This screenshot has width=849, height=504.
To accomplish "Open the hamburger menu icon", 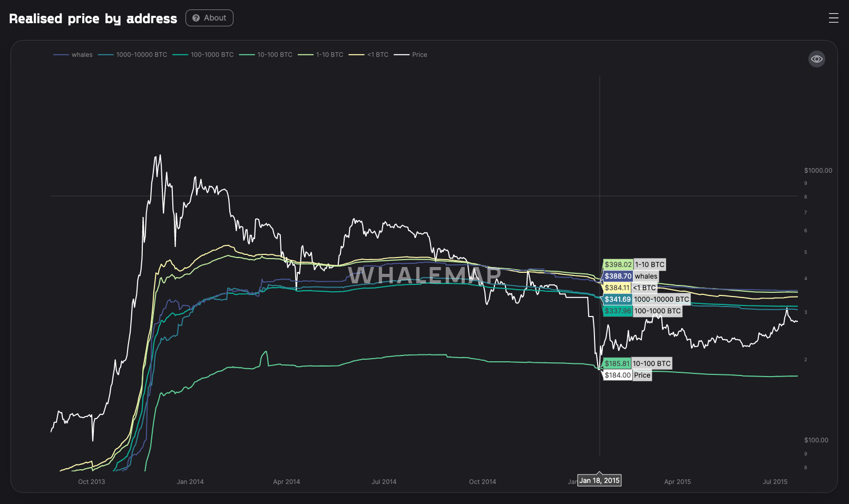I will pos(833,18).
